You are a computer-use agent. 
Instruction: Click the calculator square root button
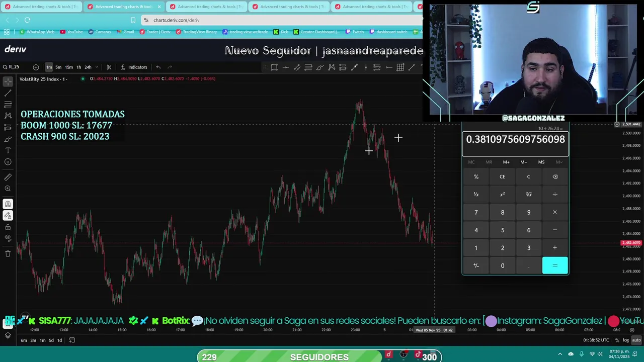[x=529, y=194]
